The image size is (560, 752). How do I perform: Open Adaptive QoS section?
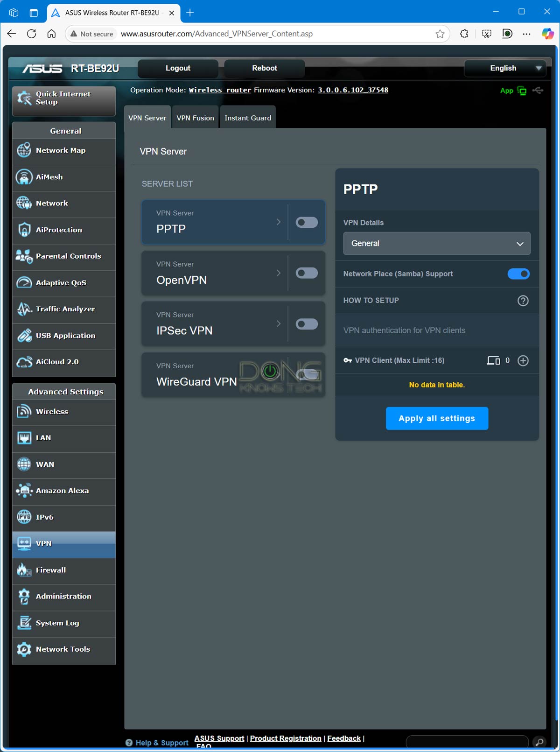64,283
